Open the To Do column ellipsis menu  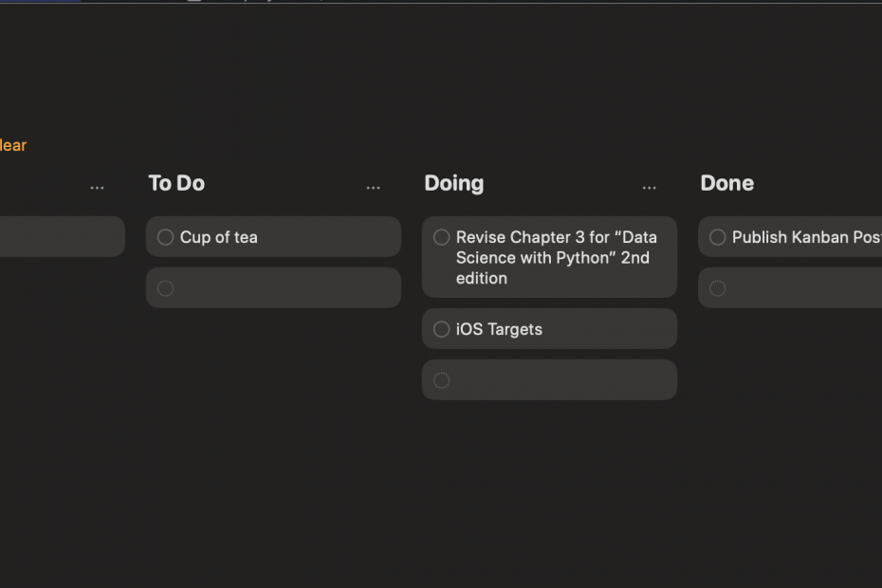coord(373,188)
